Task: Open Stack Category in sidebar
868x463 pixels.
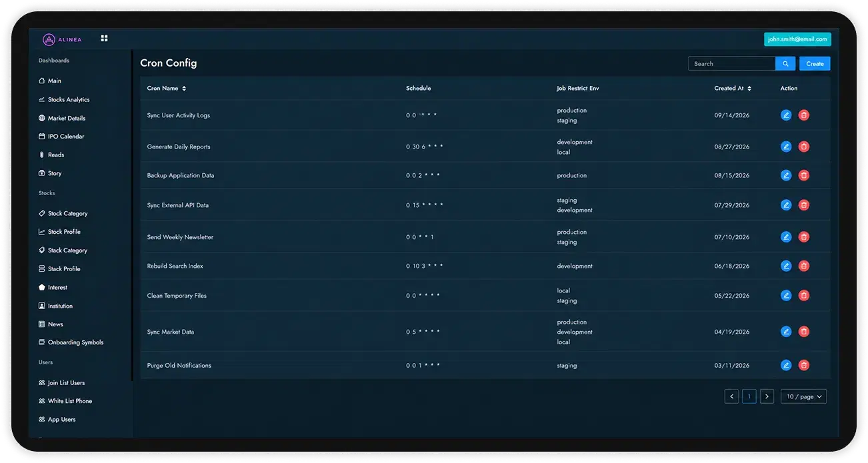Action: (x=63, y=250)
